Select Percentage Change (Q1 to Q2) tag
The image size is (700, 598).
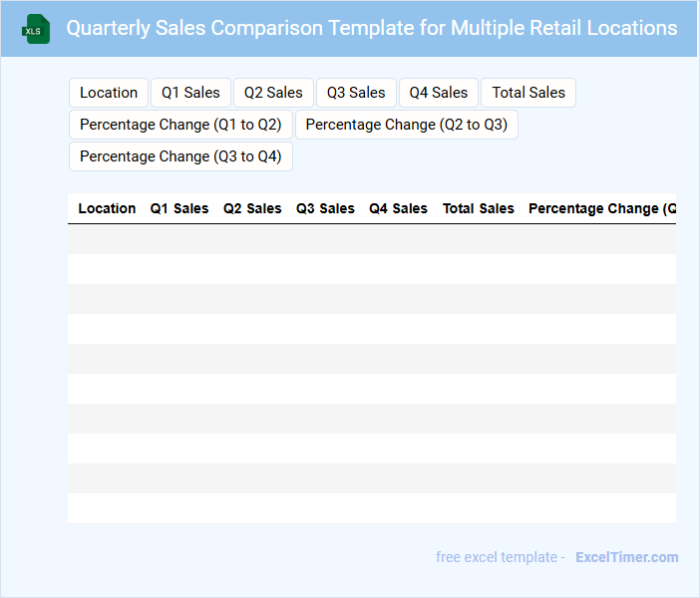(x=180, y=125)
